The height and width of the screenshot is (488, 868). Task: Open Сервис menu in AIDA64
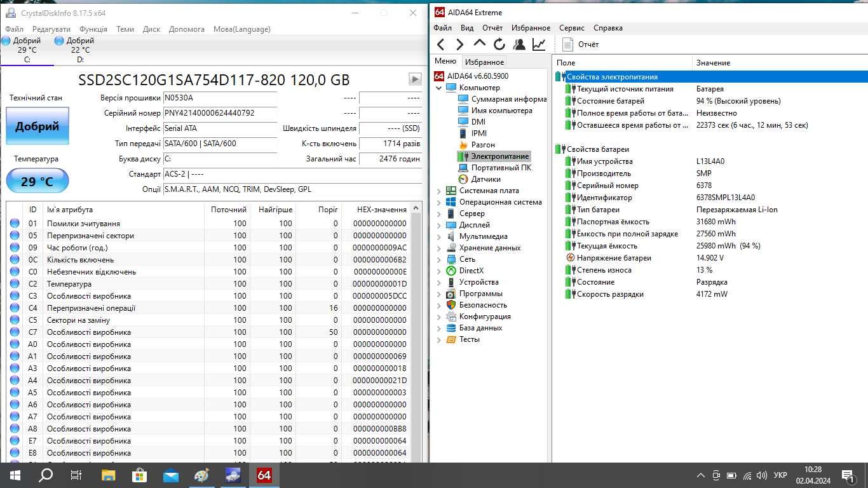(x=572, y=28)
